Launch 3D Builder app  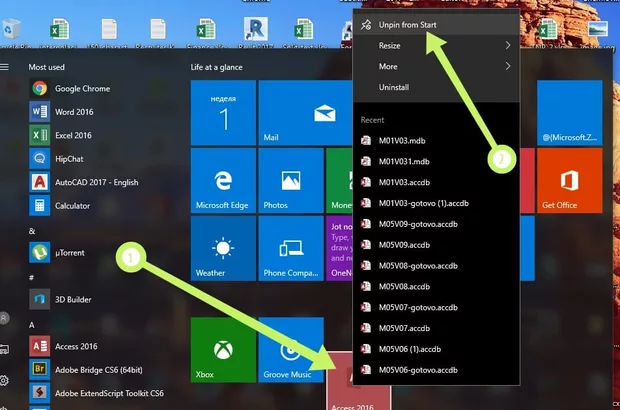click(62, 299)
